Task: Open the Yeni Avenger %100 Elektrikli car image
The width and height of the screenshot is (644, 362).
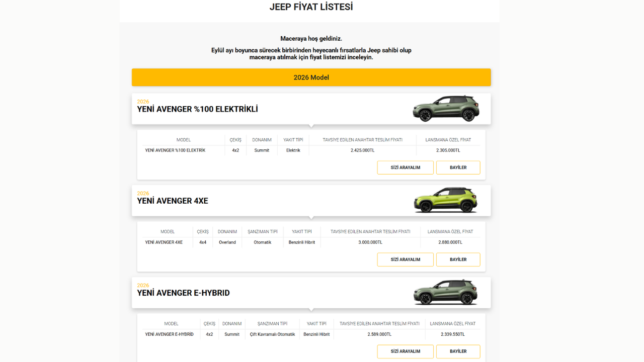Action: pos(446,108)
